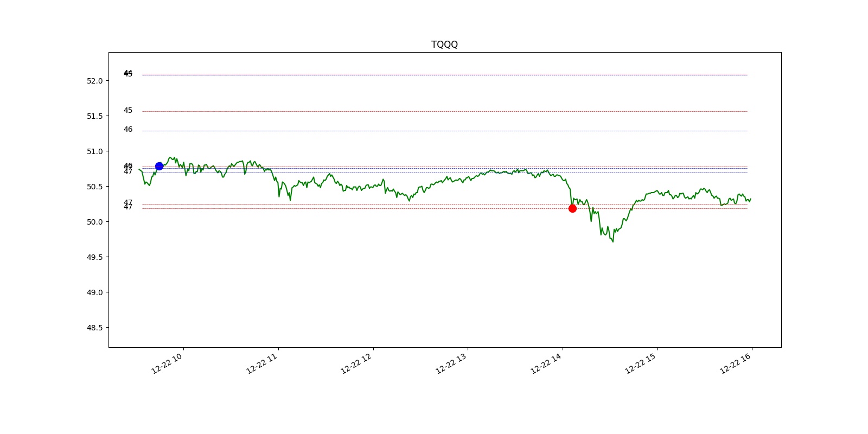This screenshot has height=434, width=868.
Task: Click the 12-22 10 x-axis label
Action: pyautogui.click(x=167, y=363)
